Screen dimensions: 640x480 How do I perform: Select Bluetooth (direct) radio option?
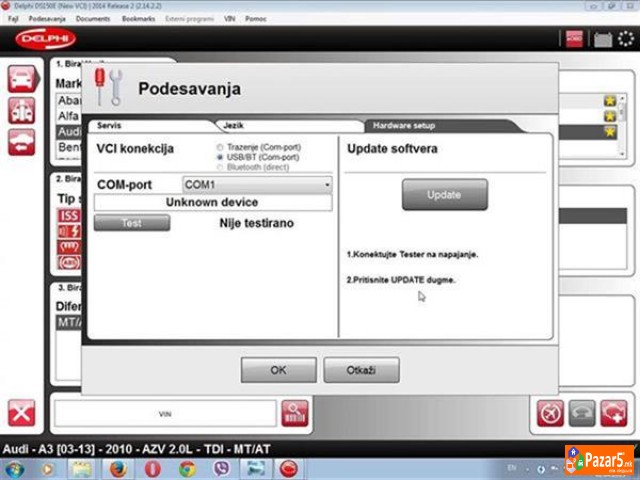point(220,167)
